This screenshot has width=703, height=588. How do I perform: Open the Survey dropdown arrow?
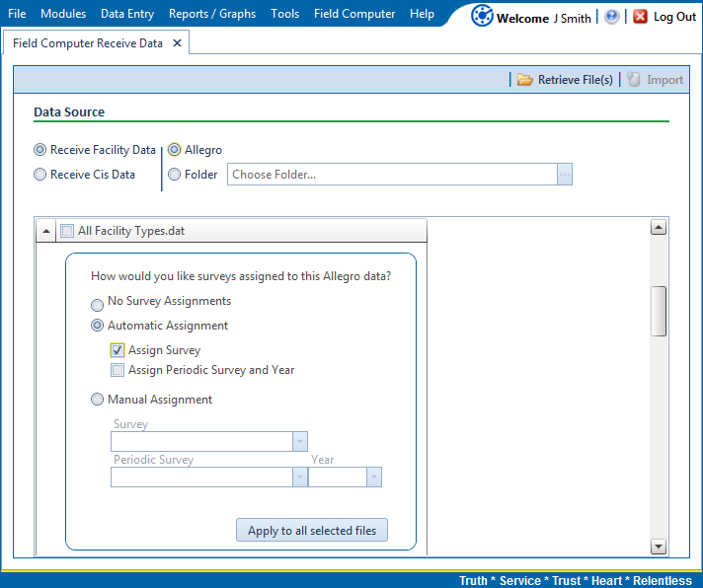300,442
